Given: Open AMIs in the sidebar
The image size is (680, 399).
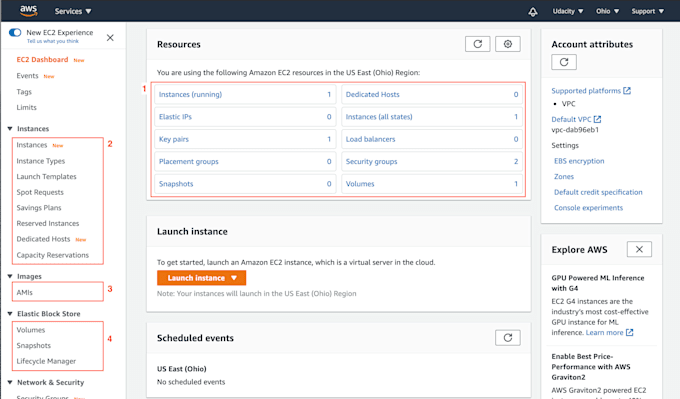Looking at the screenshot, I should [x=25, y=292].
